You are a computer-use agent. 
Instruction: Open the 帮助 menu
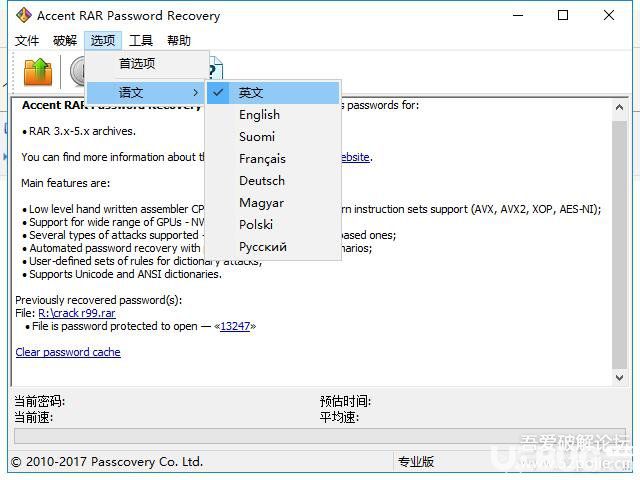pos(179,40)
